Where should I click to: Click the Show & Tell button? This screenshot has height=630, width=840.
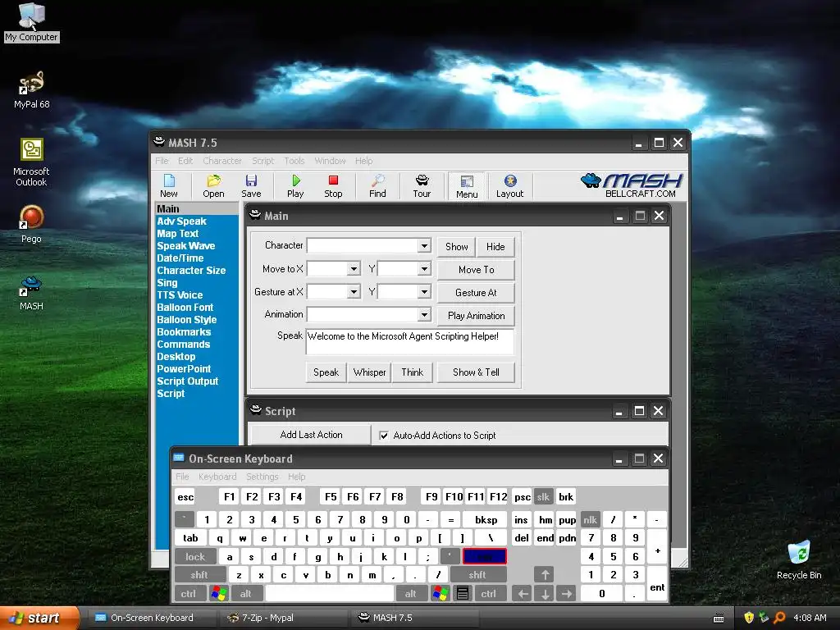click(x=477, y=372)
